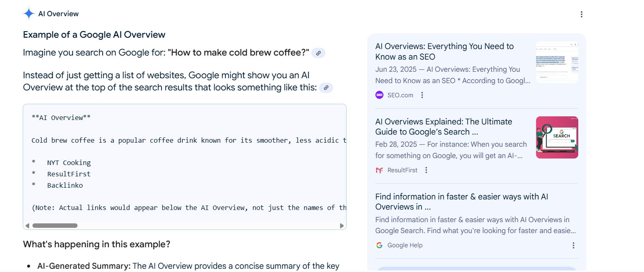Open the Google Help result's three-dot menu
Image resolution: width=644 pixels, height=272 pixels.
[573, 245]
